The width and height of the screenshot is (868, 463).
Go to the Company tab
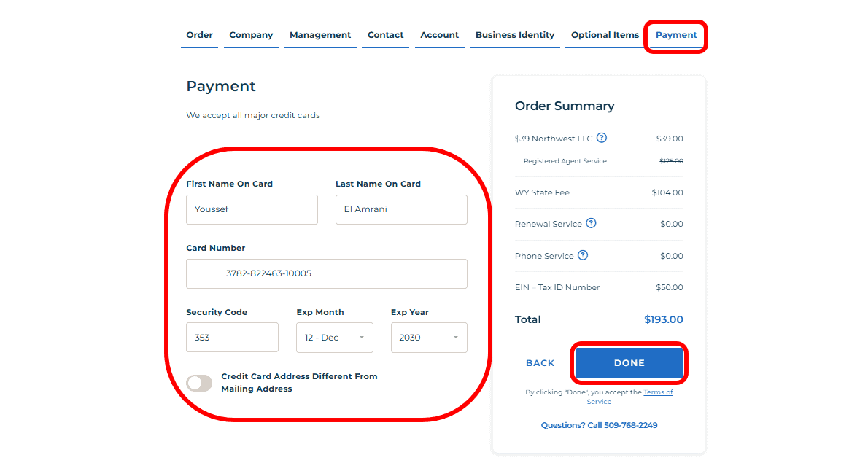(251, 35)
